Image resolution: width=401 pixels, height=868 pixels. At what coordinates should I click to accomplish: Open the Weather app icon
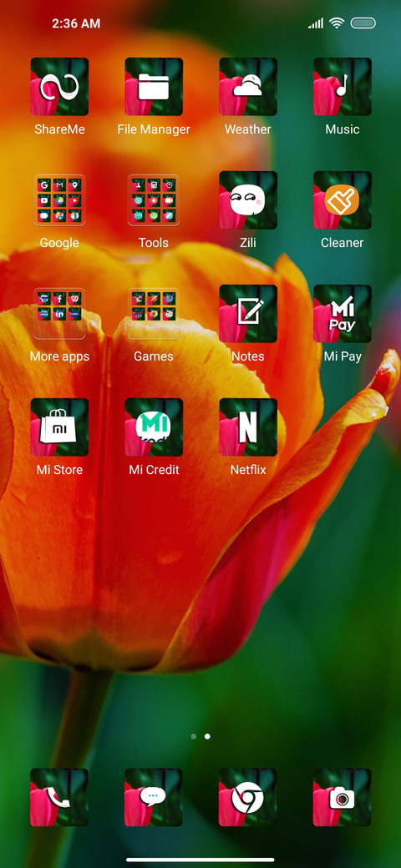[x=247, y=87]
